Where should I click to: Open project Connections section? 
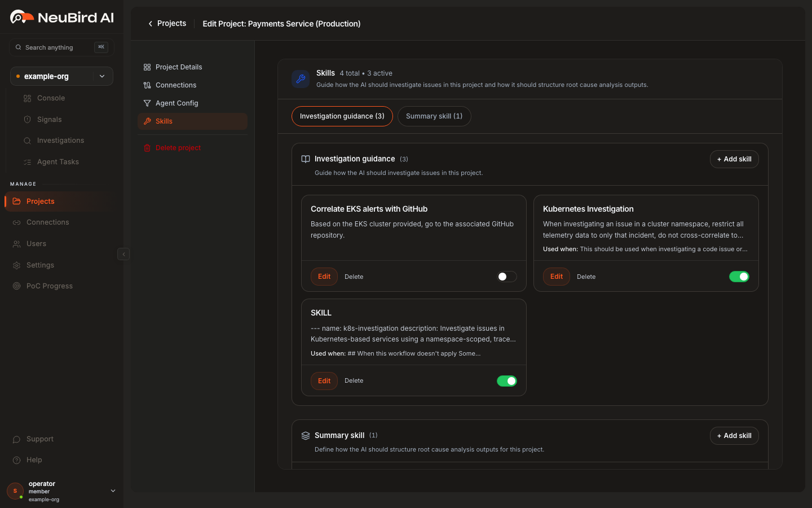[x=192, y=85]
